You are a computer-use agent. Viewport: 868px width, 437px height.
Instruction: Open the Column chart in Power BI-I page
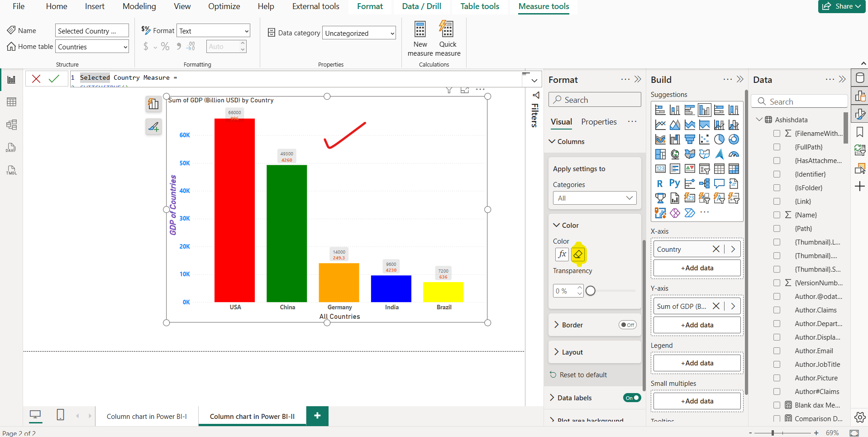(x=146, y=416)
